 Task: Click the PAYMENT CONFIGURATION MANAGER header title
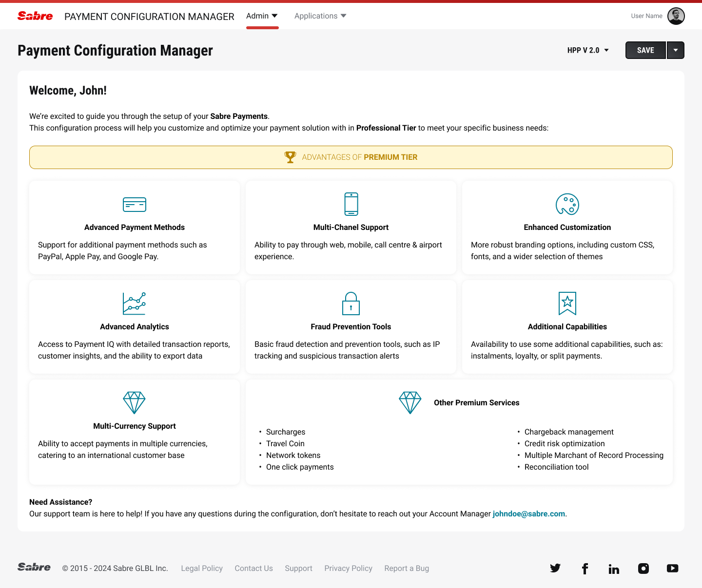point(149,17)
